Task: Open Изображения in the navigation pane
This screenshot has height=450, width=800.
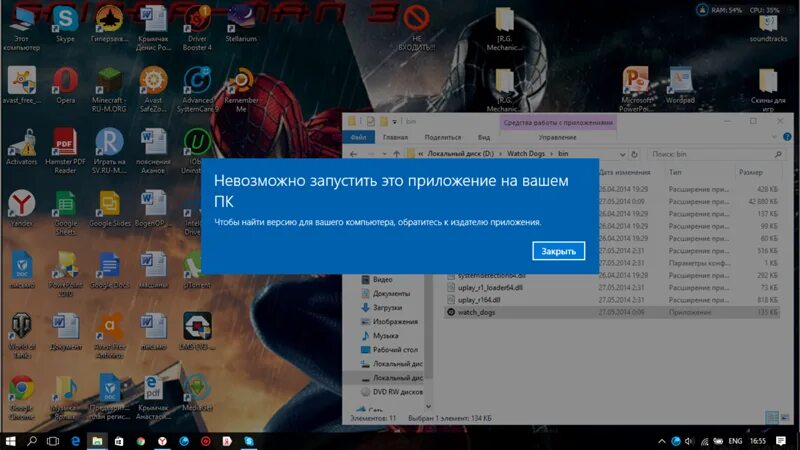Action: 389,322
